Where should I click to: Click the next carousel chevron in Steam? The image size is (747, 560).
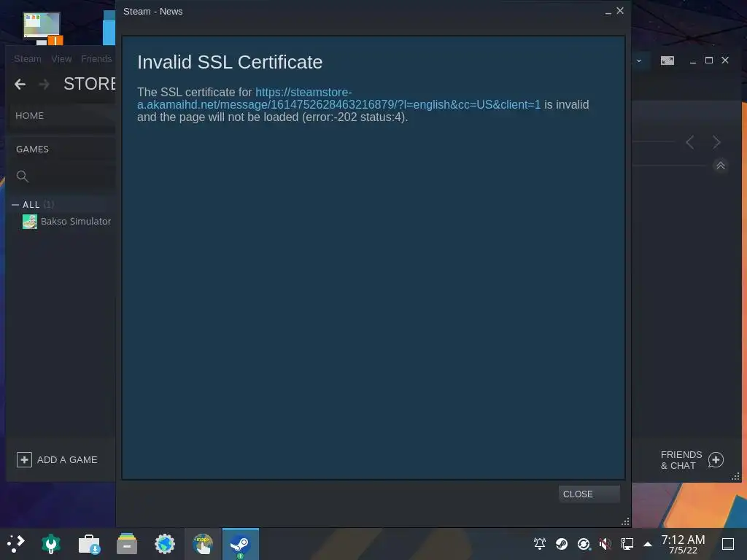pos(716,142)
